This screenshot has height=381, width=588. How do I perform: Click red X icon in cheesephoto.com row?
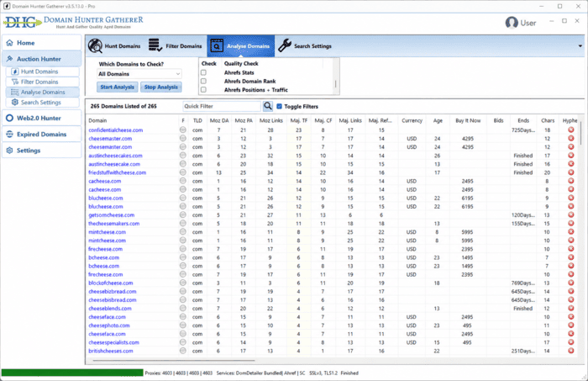570,325
